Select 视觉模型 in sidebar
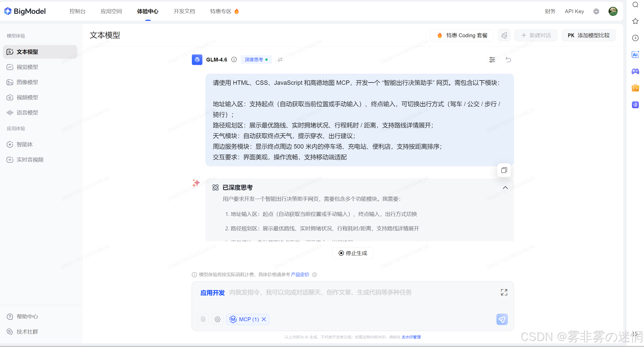 pyautogui.click(x=27, y=67)
